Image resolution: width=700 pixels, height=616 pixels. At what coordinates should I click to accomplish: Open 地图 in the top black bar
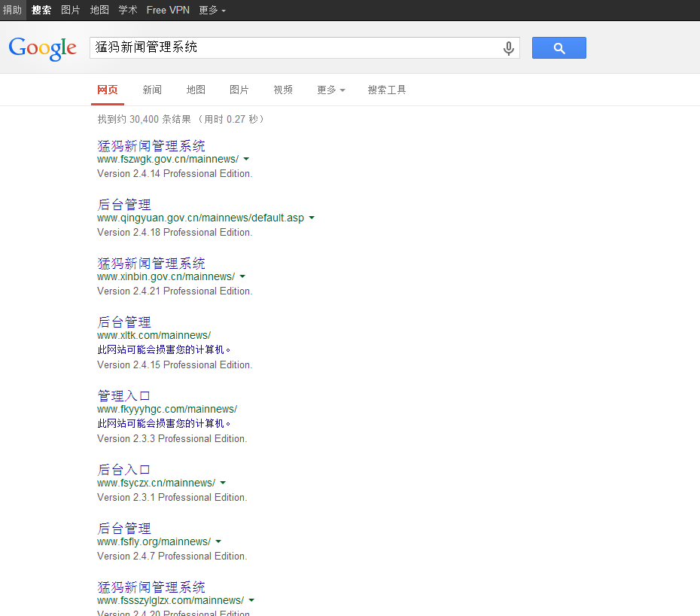pos(99,10)
